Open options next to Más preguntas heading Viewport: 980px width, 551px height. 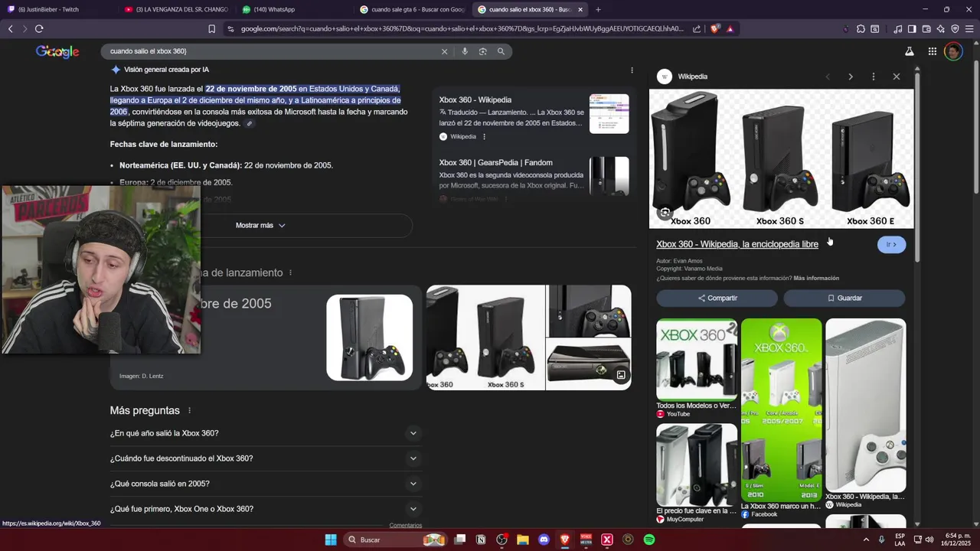click(190, 411)
